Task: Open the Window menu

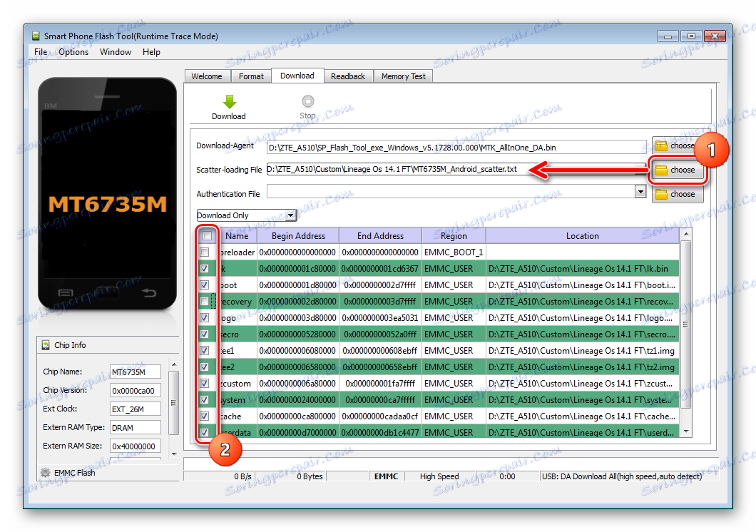Action: (x=116, y=52)
